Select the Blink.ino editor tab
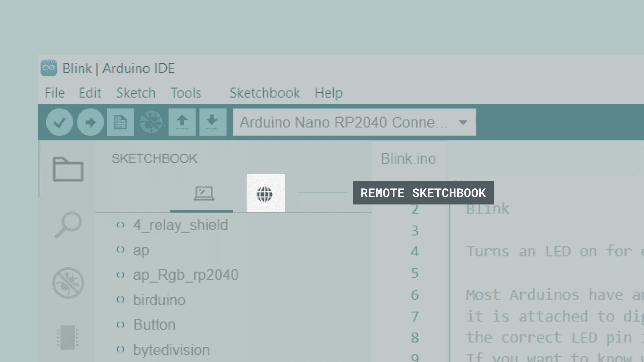Screen dimensions: 644x362 (x=408, y=159)
